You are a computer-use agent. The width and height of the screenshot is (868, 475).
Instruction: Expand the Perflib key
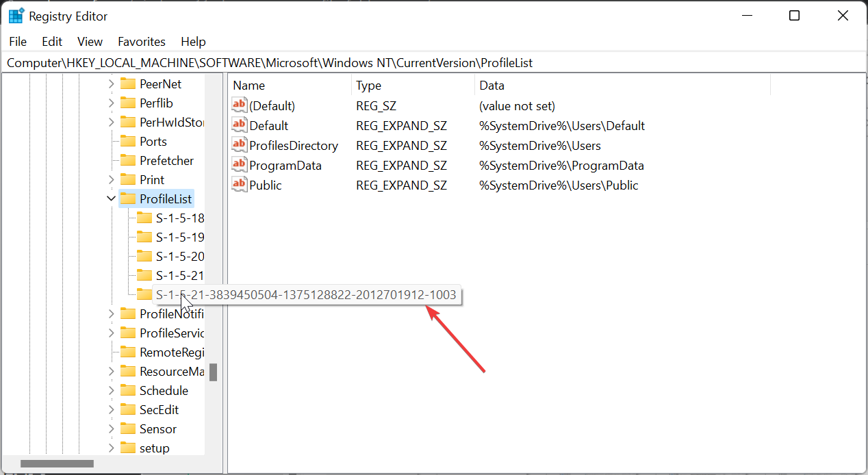coord(112,103)
